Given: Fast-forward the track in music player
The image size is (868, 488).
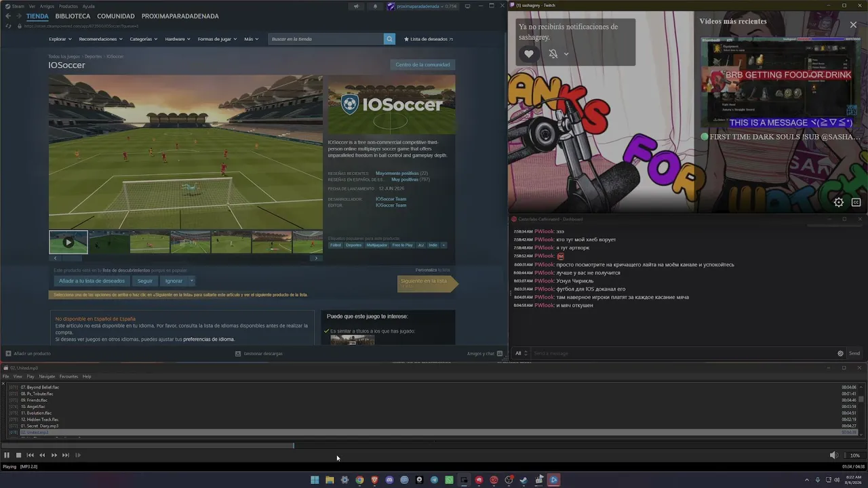Looking at the screenshot, I should tap(54, 455).
